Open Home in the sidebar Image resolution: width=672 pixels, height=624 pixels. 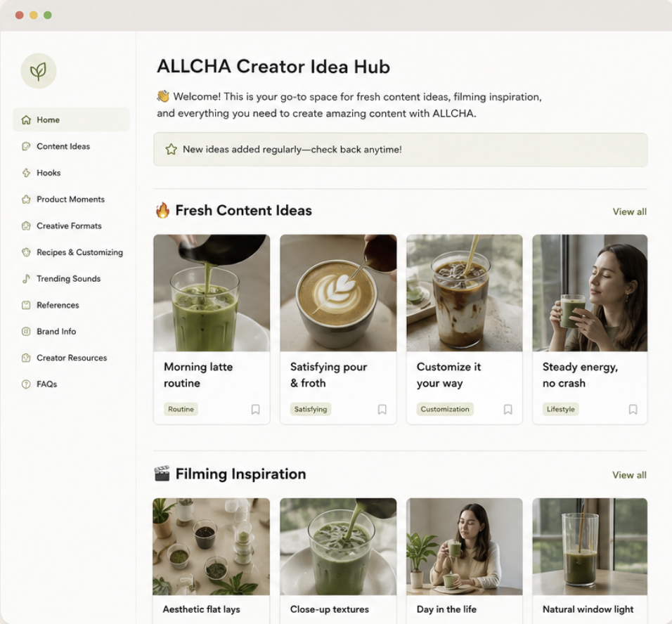[x=71, y=120]
